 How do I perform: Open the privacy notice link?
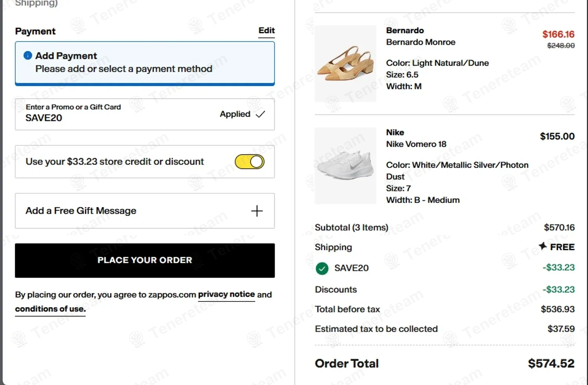click(226, 294)
